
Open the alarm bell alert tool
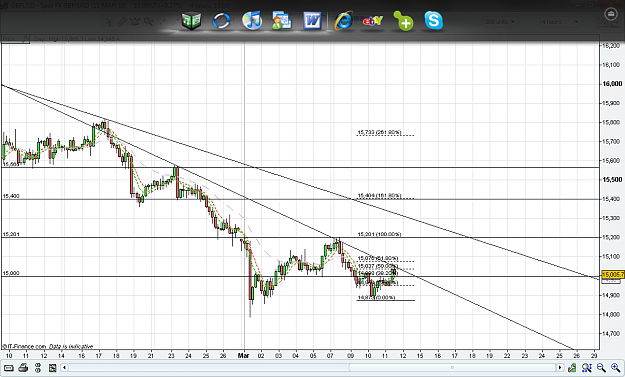(x=135, y=22)
